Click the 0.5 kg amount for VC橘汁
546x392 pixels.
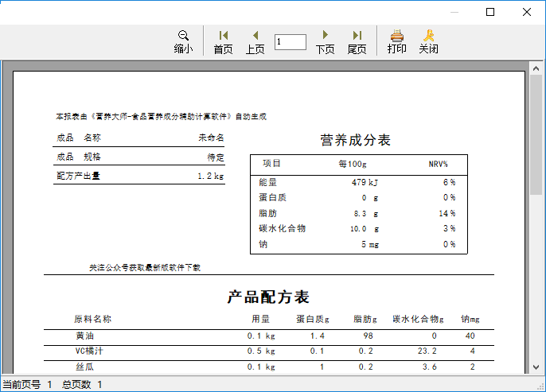(x=261, y=351)
